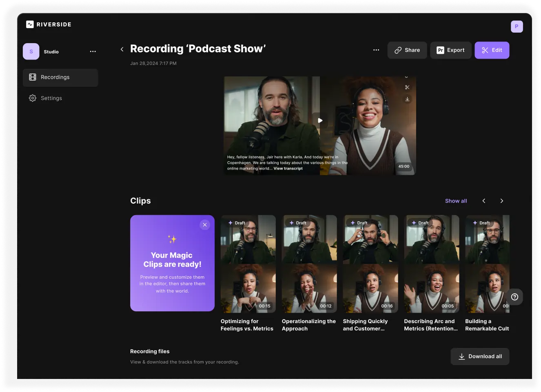Open the Settings gear in the sidebar
Viewport: 541px width, 392px height.
click(32, 98)
